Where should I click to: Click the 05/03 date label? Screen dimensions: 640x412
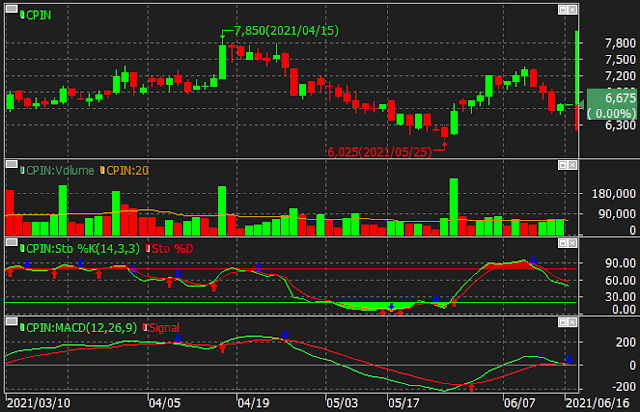point(342,403)
